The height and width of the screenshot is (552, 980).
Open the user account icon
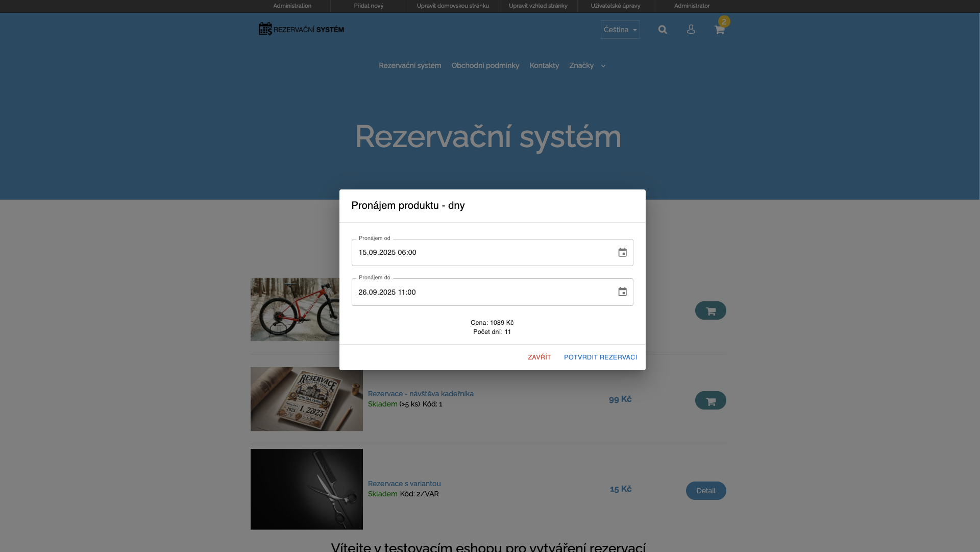[x=691, y=30]
